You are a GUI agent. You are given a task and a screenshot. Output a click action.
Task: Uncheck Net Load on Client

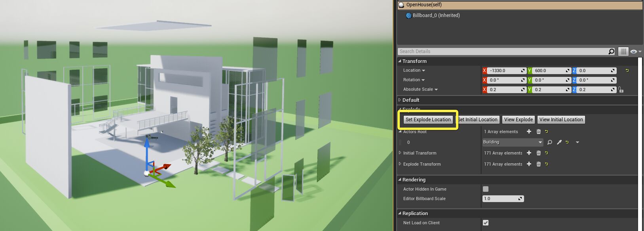tap(486, 223)
